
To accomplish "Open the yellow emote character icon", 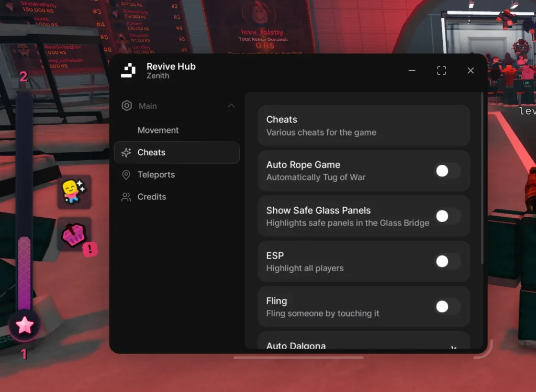I will [x=74, y=192].
